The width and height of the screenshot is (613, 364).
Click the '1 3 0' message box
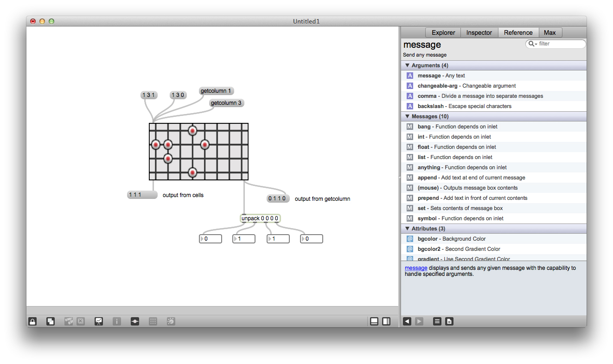click(x=178, y=95)
